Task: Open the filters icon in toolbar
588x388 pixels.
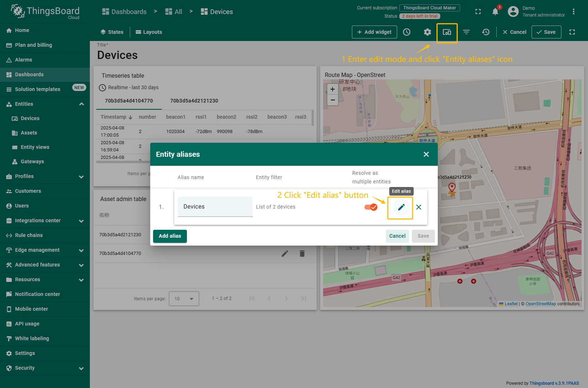Action: coord(466,32)
